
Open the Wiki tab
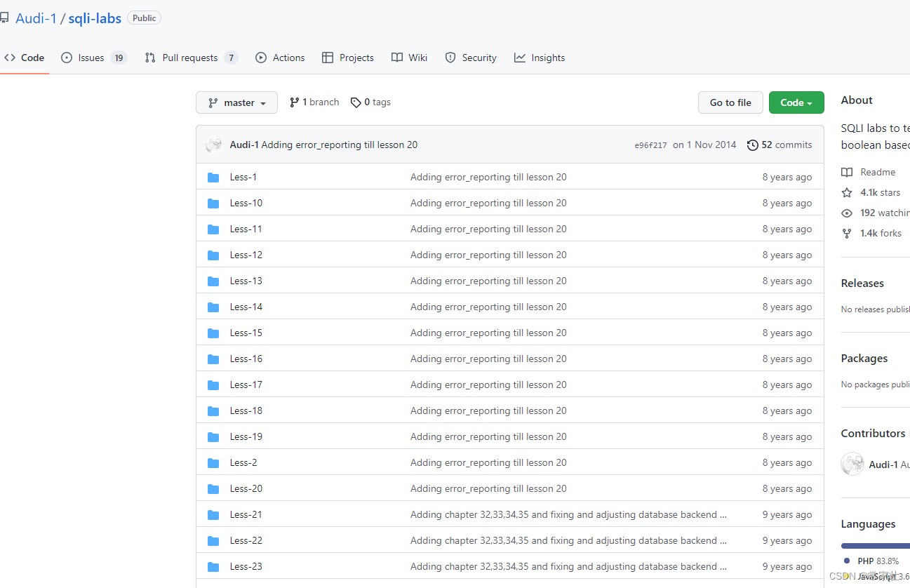point(409,58)
